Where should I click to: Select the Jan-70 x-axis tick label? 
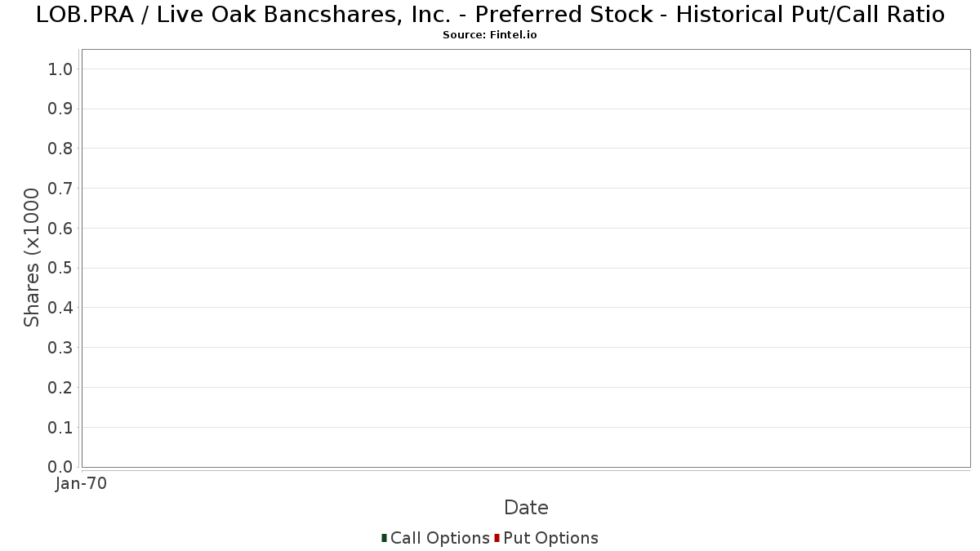pos(81,484)
